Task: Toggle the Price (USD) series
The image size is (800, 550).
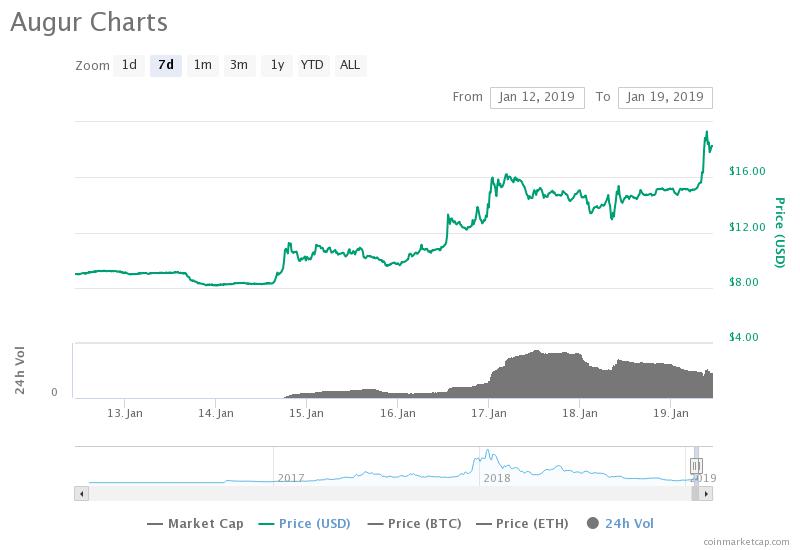Action: click(x=307, y=523)
